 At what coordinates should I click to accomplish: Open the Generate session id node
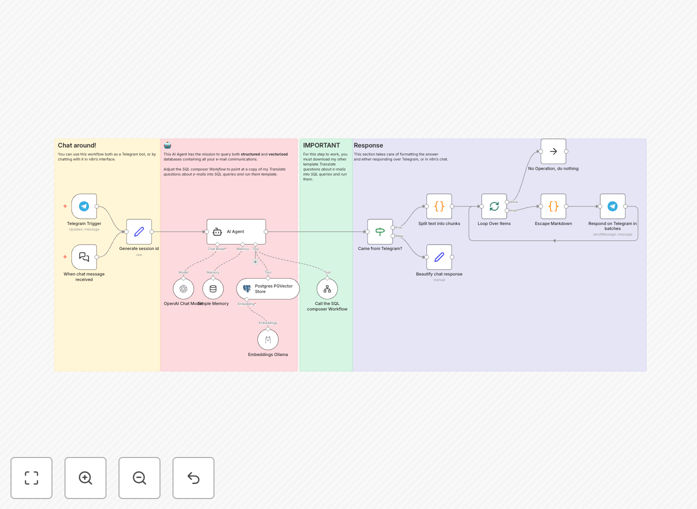tap(139, 232)
